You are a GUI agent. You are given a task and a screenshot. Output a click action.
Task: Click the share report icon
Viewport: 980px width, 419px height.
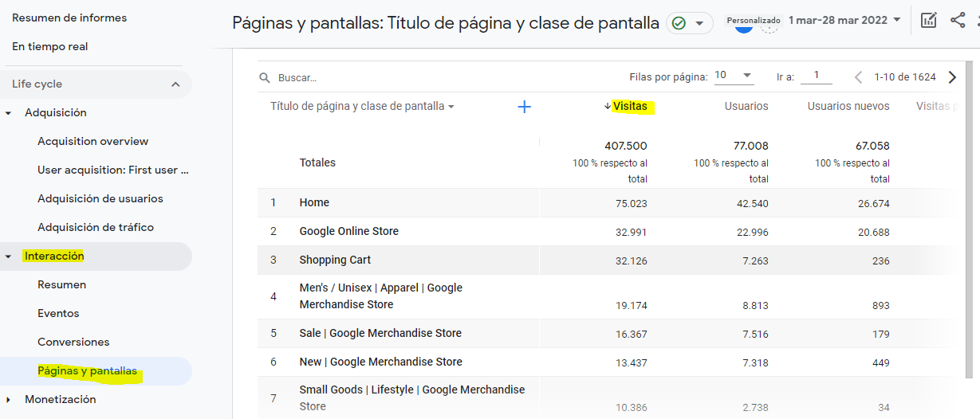coord(958,21)
